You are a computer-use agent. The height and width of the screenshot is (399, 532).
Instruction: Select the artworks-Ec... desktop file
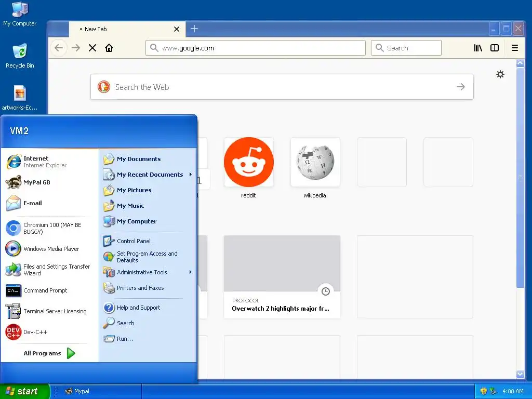(20, 98)
